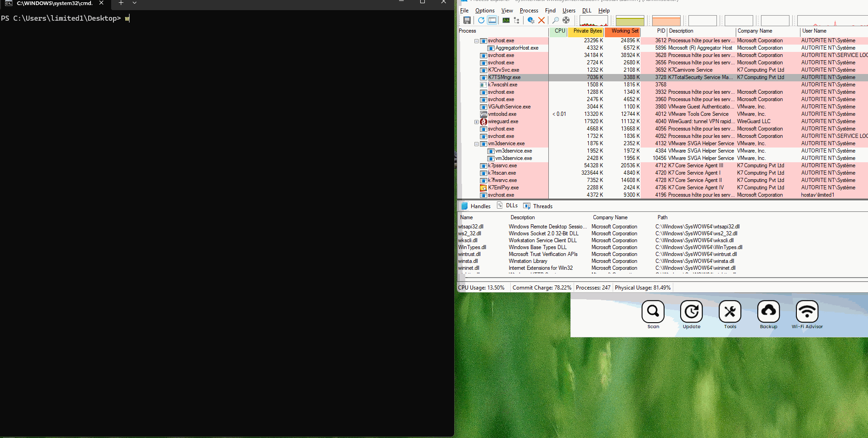The height and width of the screenshot is (438, 868).
Task: Open the System Information graph icon
Action: (506, 20)
